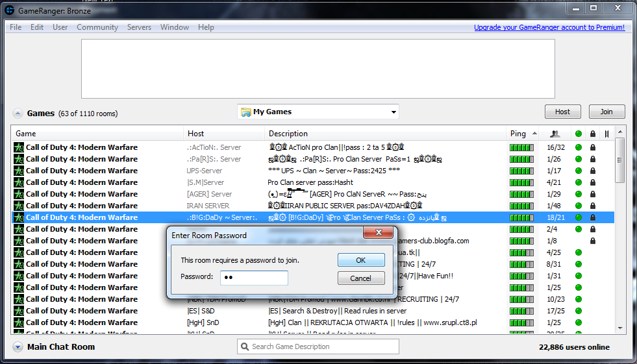This screenshot has width=637, height=364.
Task: Open the Community menu
Action: 97,27
